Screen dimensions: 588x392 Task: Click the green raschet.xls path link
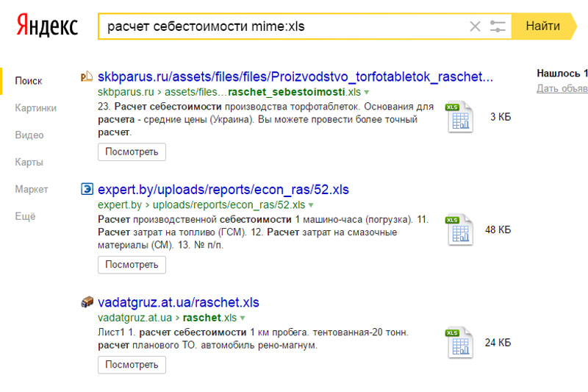click(209, 318)
